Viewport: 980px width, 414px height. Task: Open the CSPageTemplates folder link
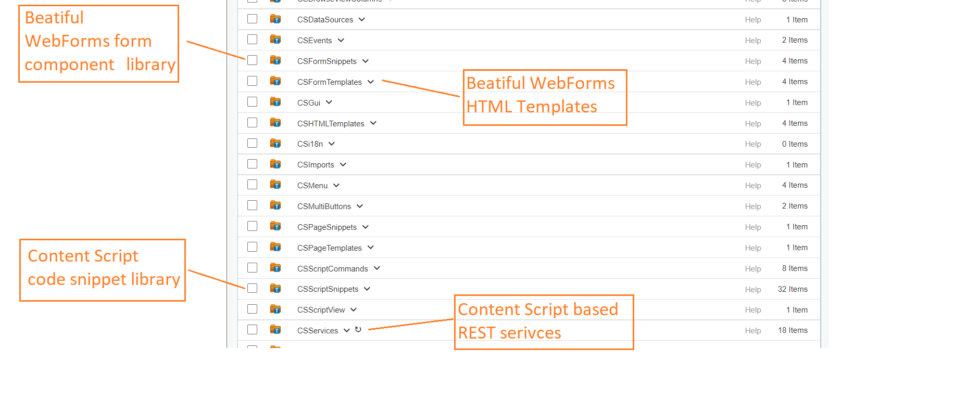329,248
